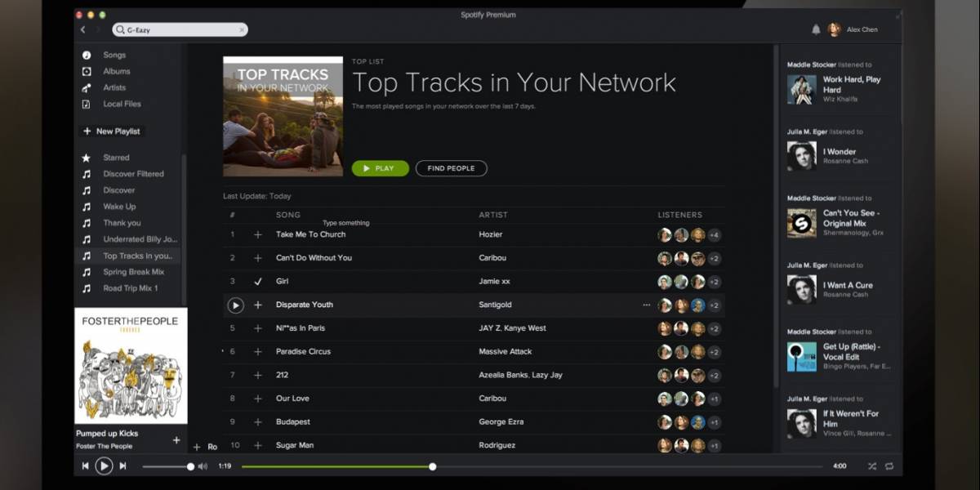Adjust the volume slider
Screen dimensions: 980x490
(168, 466)
